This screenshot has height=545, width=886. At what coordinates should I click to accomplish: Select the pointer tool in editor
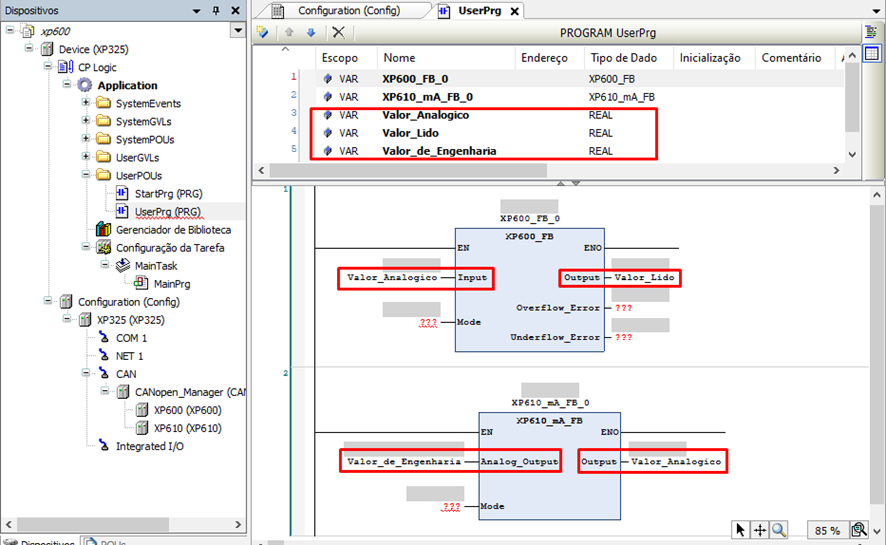[x=740, y=530]
